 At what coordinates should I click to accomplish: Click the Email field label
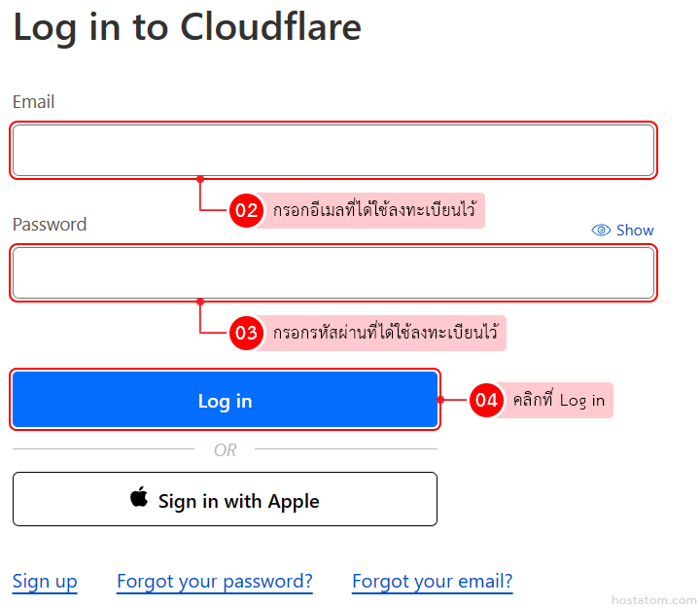(33, 102)
